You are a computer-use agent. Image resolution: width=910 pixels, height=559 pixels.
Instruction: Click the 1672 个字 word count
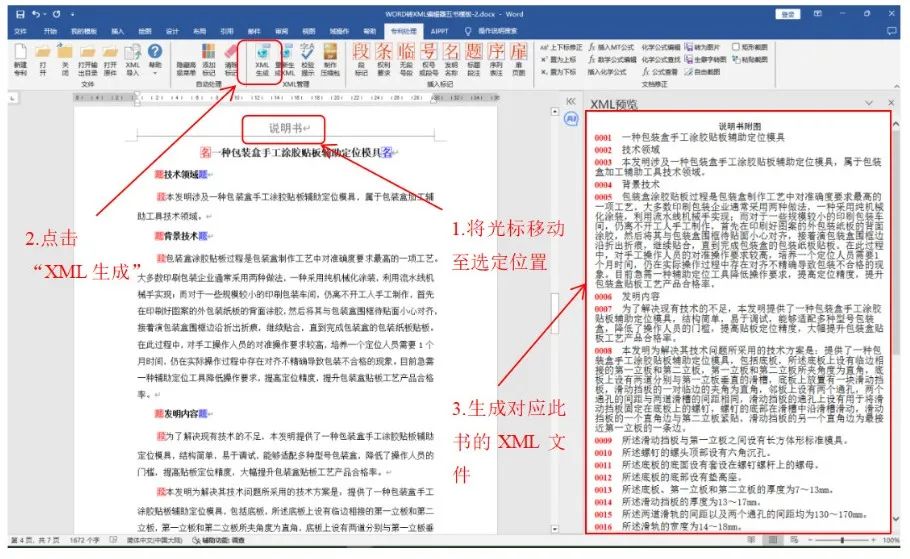(85, 540)
